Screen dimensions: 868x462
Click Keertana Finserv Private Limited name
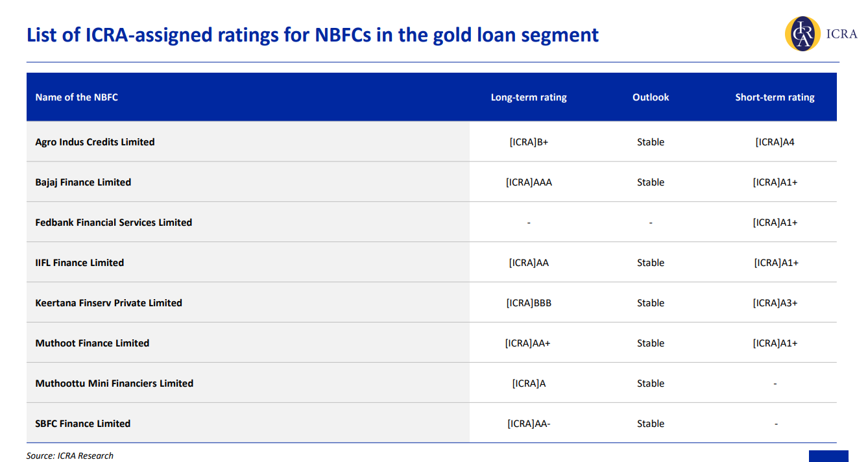tap(108, 303)
